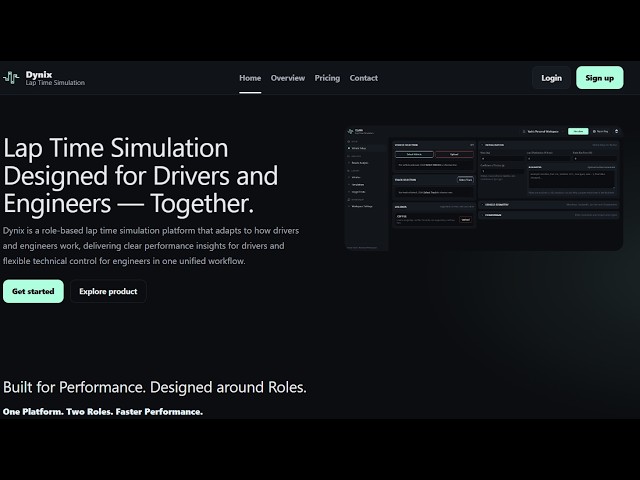Open the Dynix app preview screenshot
This screenshot has width=640, height=480.
pos(483,188)
